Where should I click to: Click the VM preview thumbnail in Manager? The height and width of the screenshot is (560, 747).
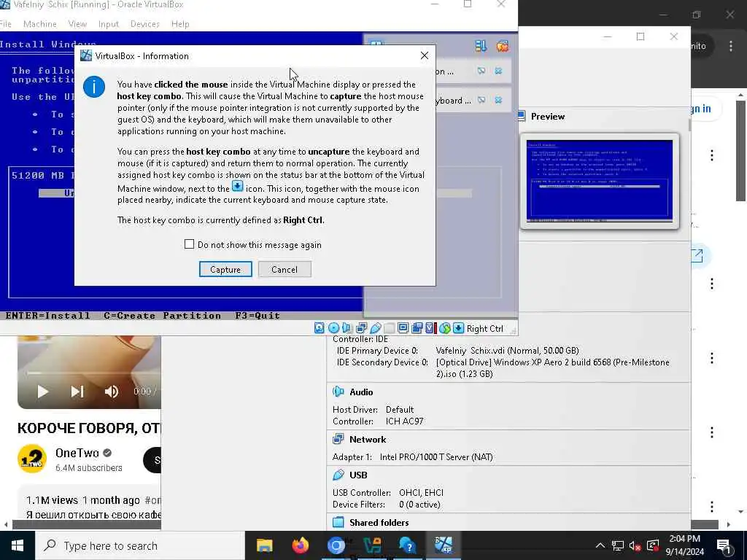600,181
